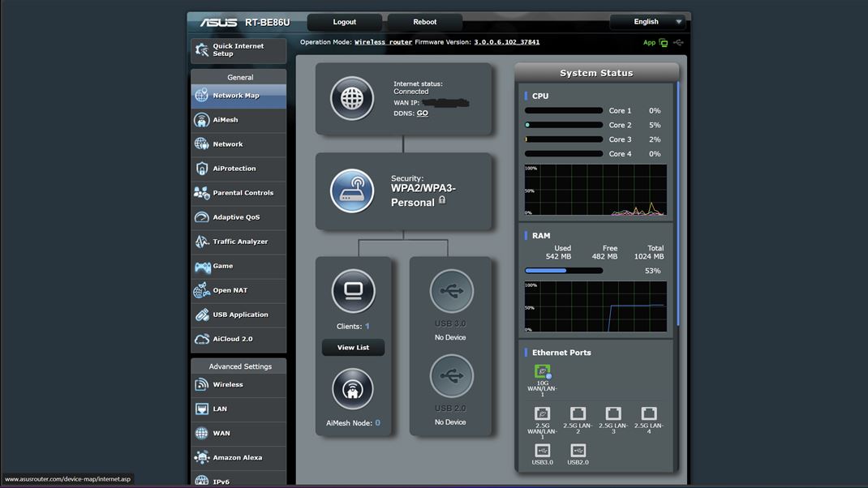868x488 pixels.
Task: Click the App link icon in header
Action: coord(664,43)
